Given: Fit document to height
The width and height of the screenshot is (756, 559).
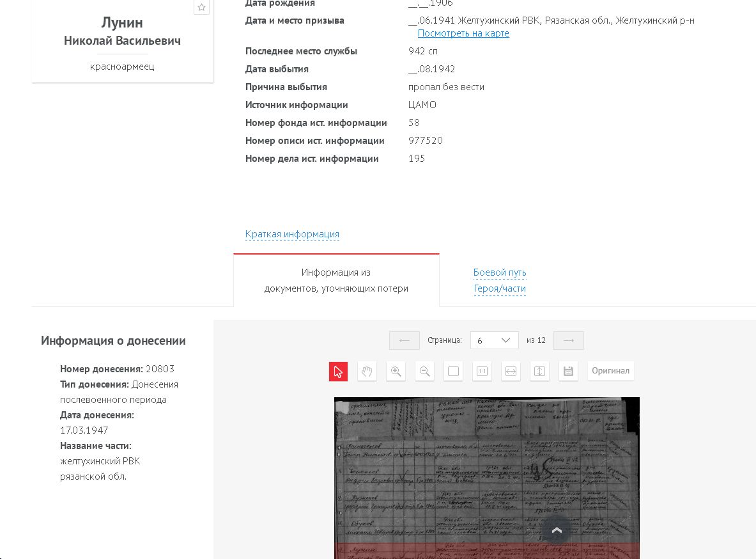Looking at the screenshot, I should [539, 372].
